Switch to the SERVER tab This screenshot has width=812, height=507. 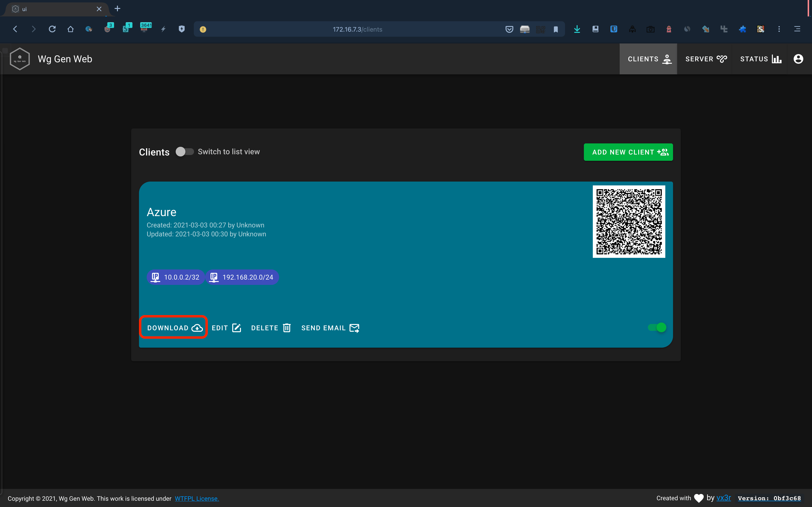705,59
